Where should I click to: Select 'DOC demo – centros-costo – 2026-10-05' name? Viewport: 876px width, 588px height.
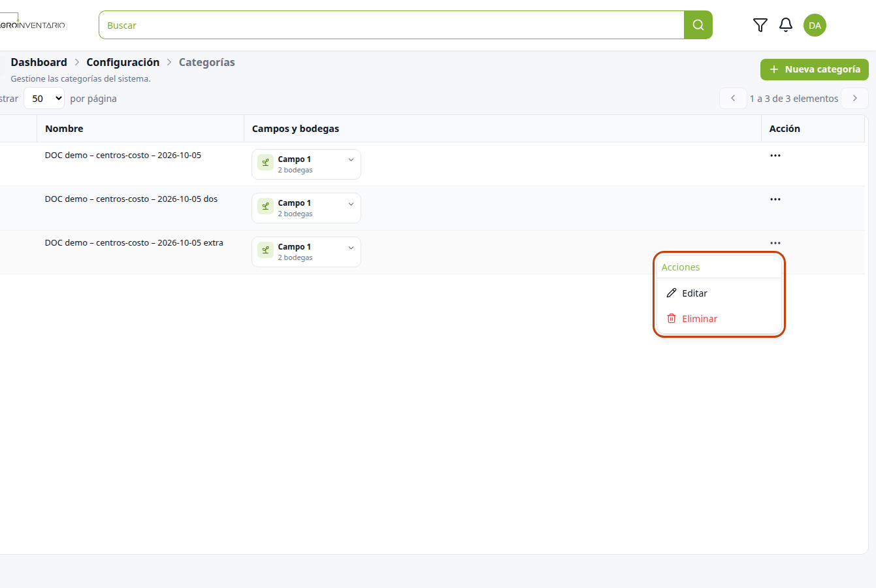[x=123, y=155]
